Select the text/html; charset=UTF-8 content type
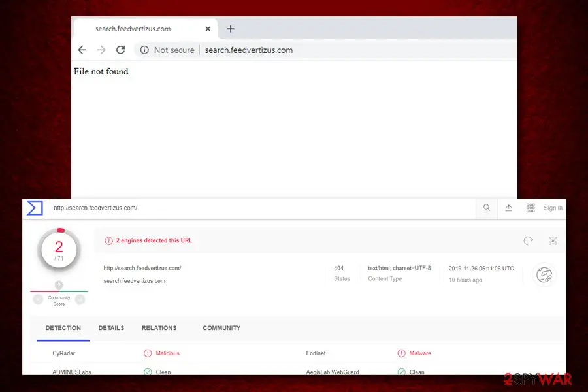Screen dimensions: 588x392 click(399, 268)
